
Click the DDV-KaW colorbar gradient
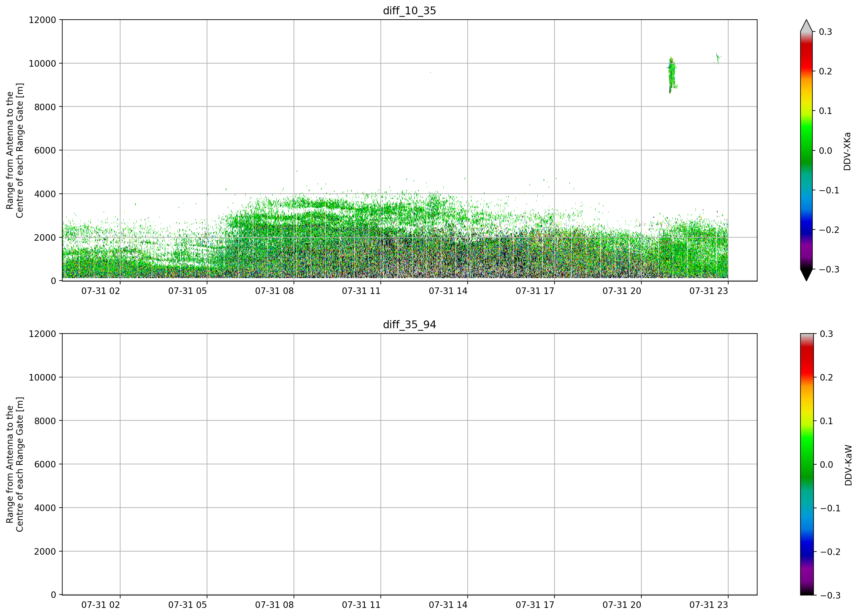[806, 464]
